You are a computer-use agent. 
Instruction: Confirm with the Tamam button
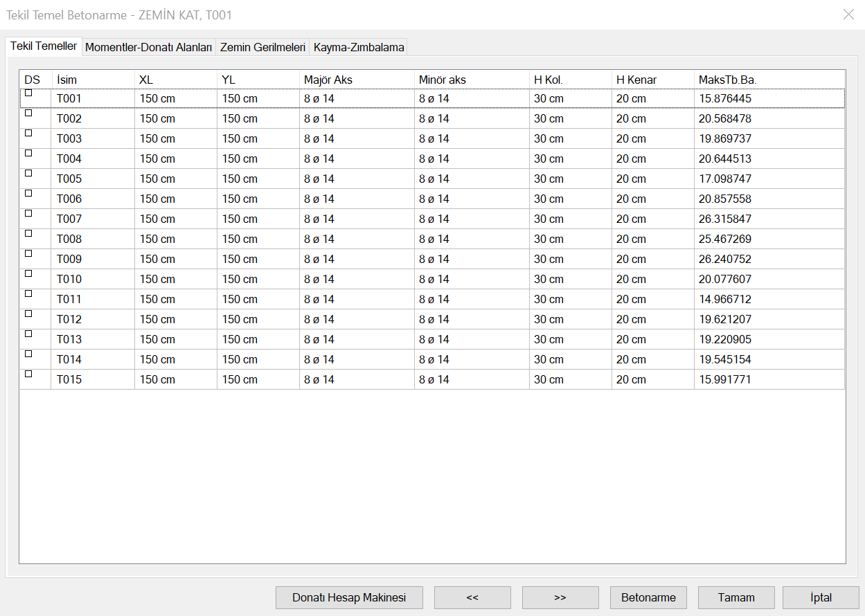pyautogui.click(x=736, y=597)
